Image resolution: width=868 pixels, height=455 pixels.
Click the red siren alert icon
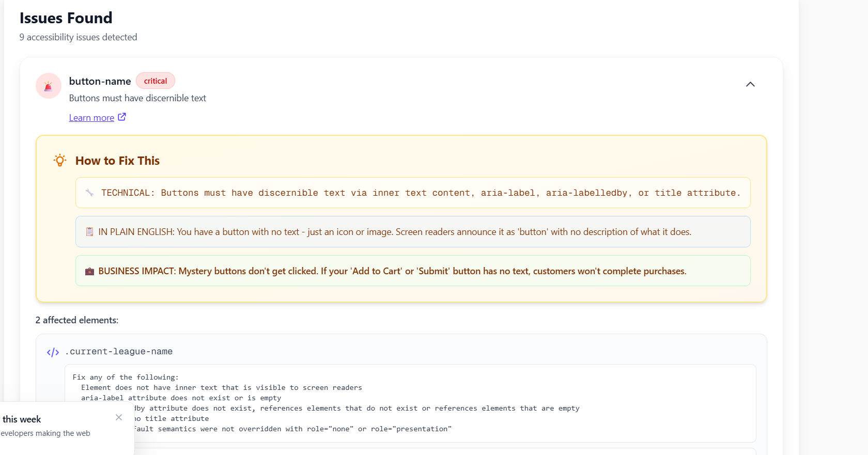[48, 86]
